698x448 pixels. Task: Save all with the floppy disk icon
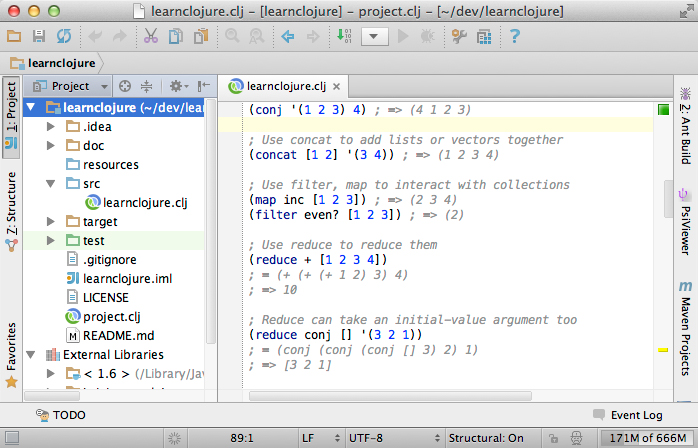tap(39, 36)
